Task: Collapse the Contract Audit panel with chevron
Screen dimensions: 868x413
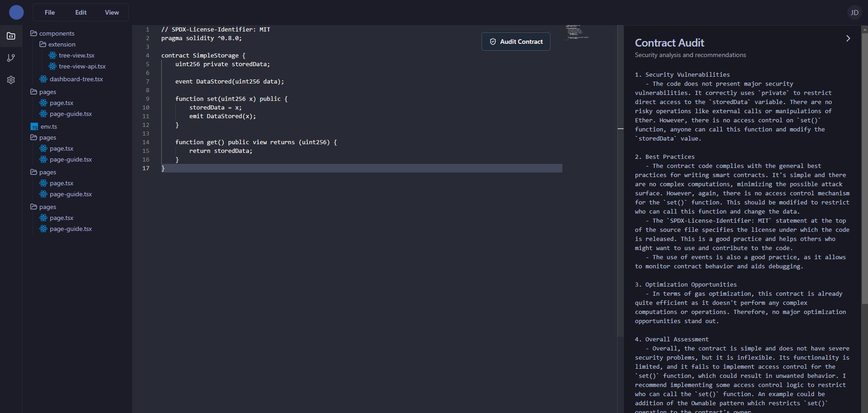Action: 848,38
